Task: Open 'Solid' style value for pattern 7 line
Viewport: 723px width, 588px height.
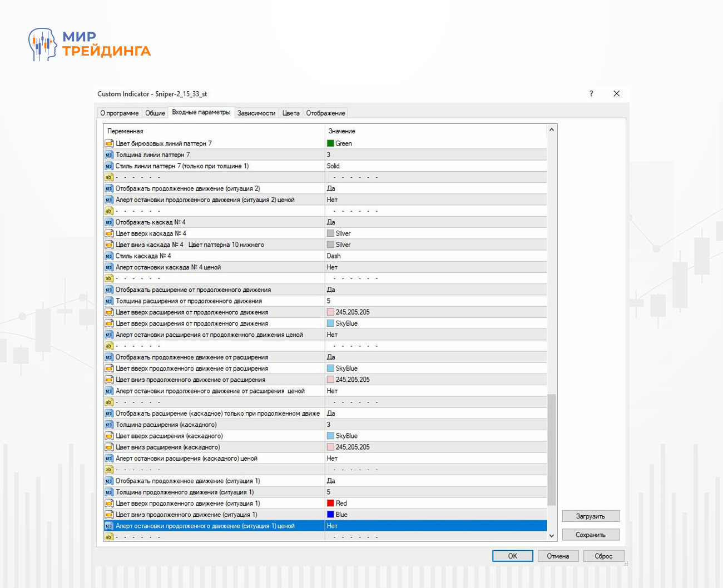Action: point(333,166)
